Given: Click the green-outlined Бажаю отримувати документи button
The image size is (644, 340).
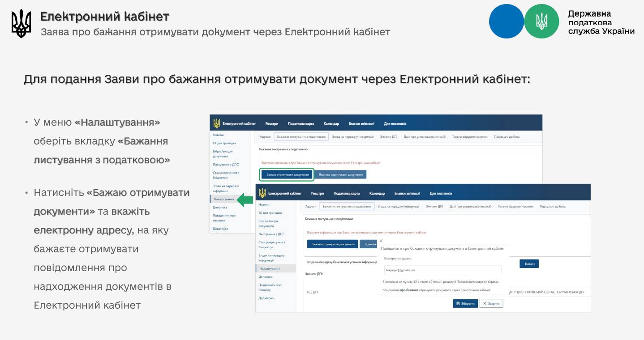Looking at the screenshot, I should pos(287,174).
